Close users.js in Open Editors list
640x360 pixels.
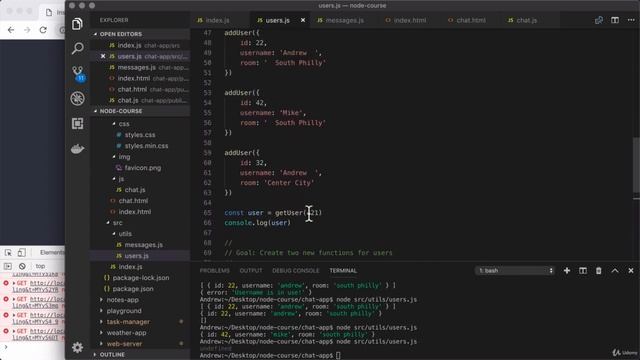coord(103,56)
